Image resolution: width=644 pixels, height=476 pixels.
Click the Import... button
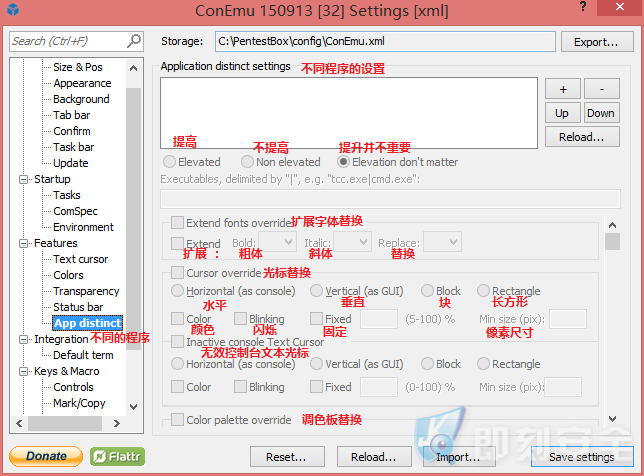[x=459, y=457]
